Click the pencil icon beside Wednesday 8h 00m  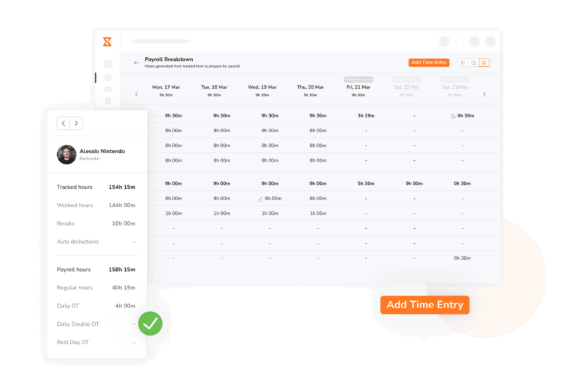[260, 199]
